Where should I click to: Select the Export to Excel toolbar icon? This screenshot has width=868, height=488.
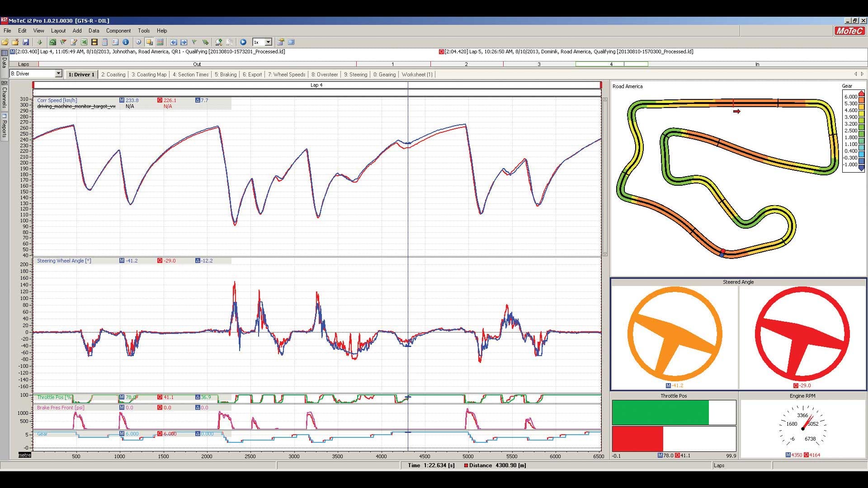(x=84, y=42)
